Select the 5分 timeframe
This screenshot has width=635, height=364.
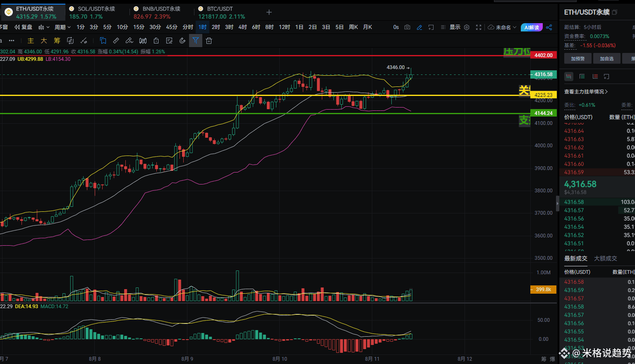pyautogui.click(x=107, y=27)
